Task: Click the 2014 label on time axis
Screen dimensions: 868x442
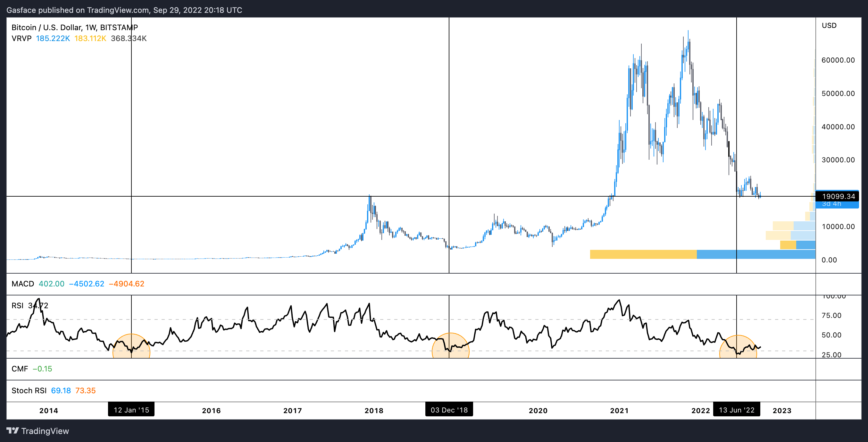Action: click(48, 410)
